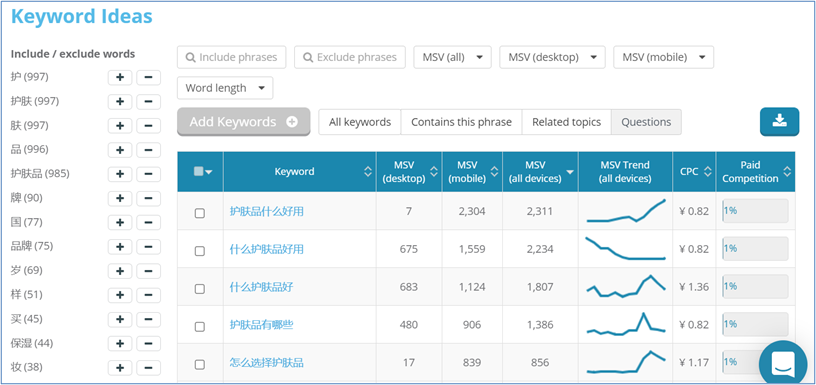Include 岁 (69) plus button

pos(120,271)
